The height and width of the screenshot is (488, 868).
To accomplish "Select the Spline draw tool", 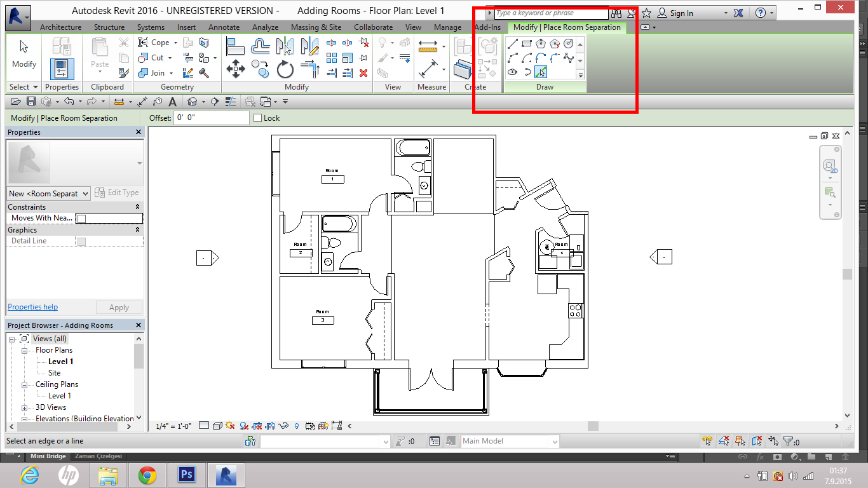I will [569, 58].
